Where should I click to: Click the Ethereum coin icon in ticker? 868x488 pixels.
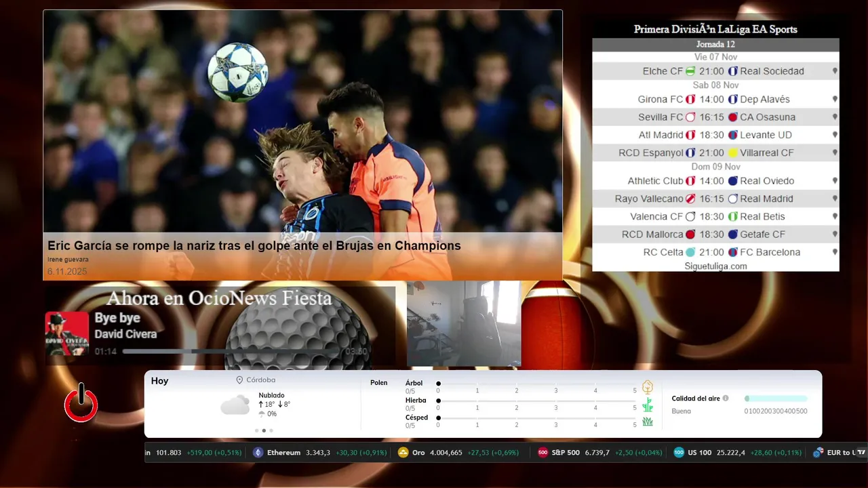(x=258, y=453)
